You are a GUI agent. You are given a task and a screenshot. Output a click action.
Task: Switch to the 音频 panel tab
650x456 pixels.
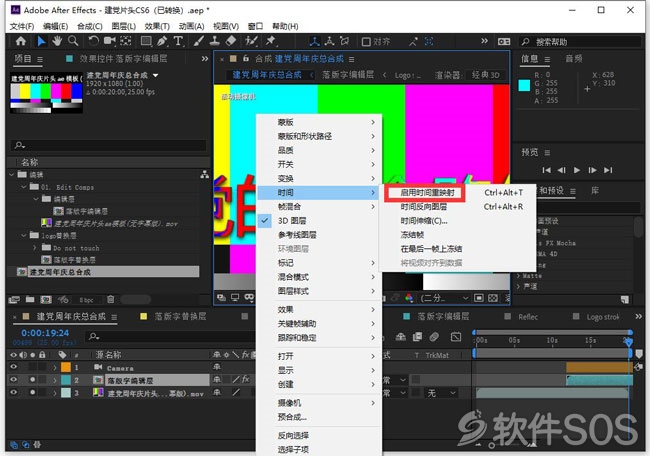pyautogui.click(x=574, y=59)
